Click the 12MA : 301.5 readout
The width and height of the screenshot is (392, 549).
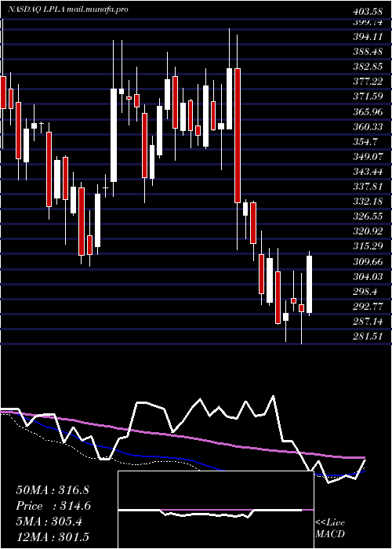(x=52, y=537)
